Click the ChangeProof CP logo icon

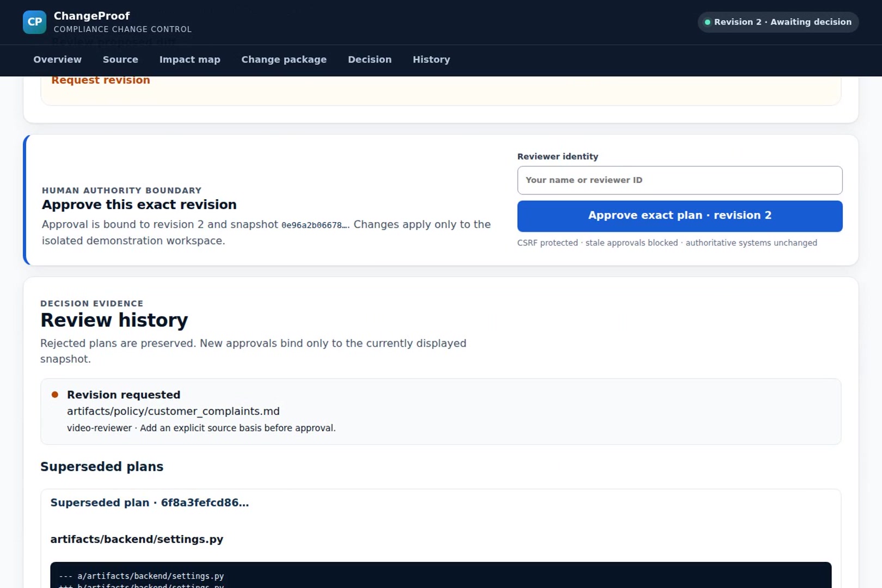[34, 22]
